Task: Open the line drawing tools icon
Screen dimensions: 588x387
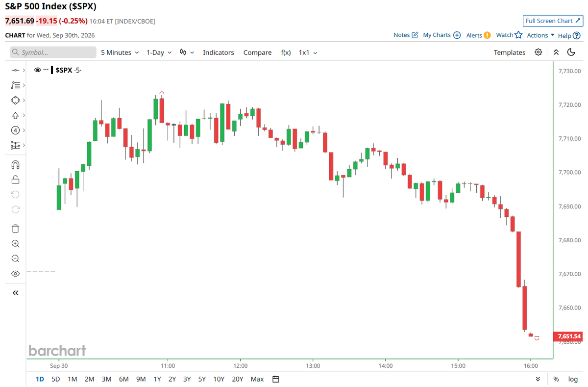Action: tap(15, 71)
